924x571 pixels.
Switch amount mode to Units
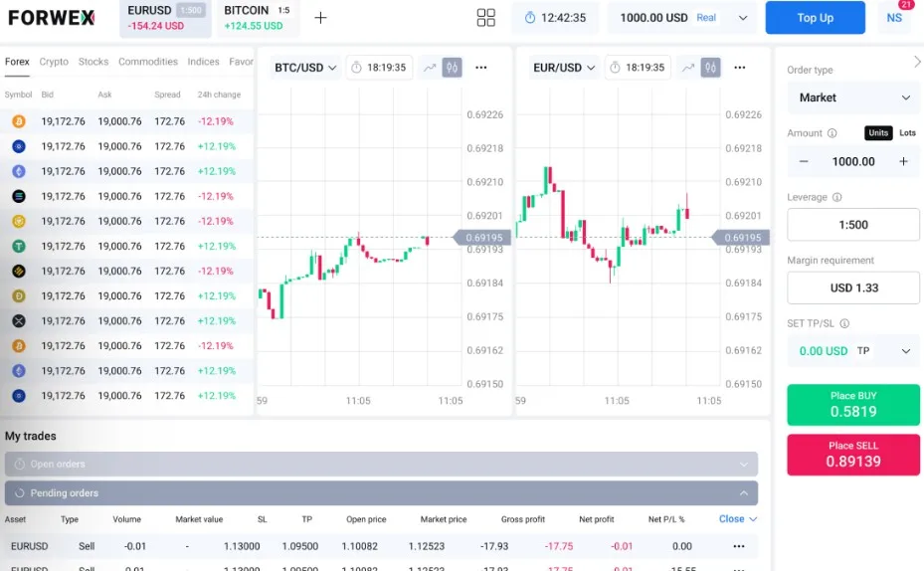(x=878, y=133)
